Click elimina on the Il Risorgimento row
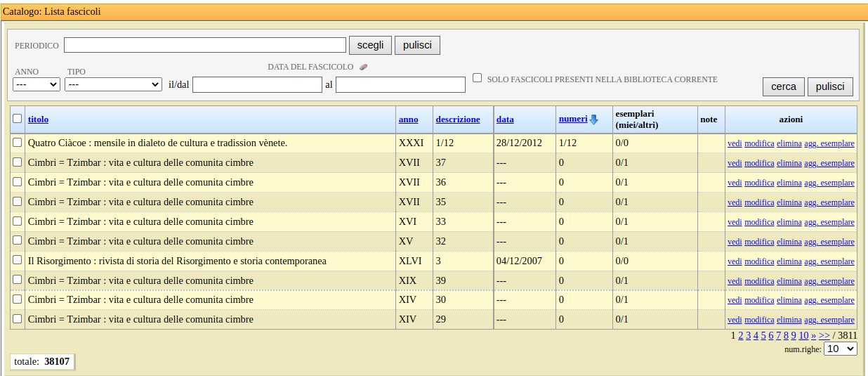This screenshot has width=868, height=376. pyautogui.click(x=789, y=261)
